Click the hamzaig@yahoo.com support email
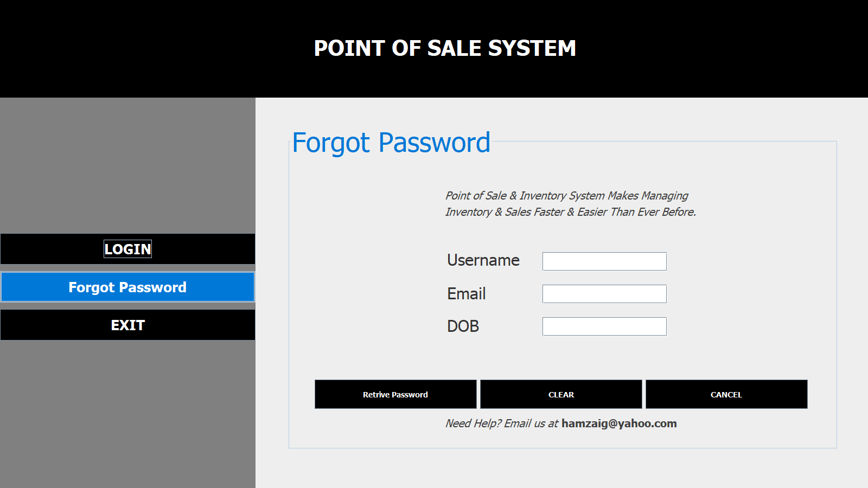The height and width of the screenshot is (488, 868). 619,423
